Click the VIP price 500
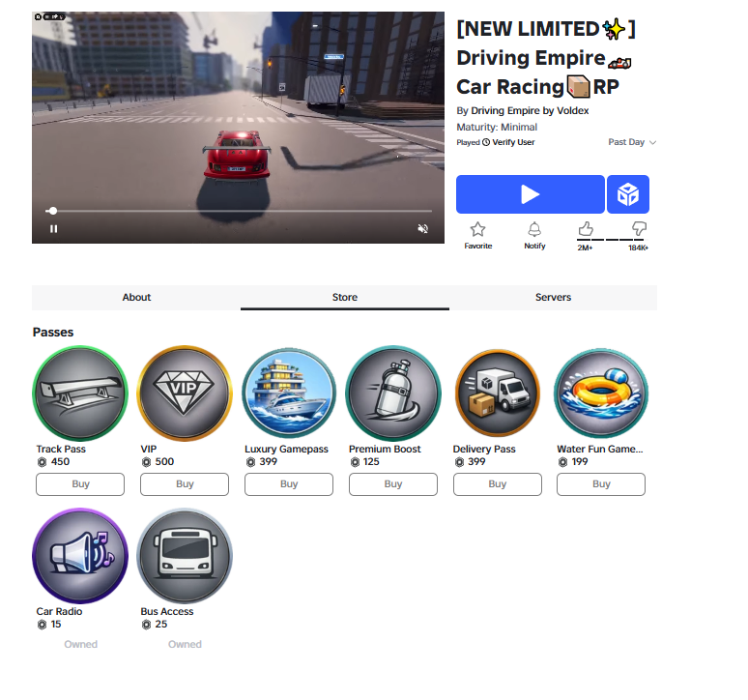748x700 pixels. [x=164, y=461]
